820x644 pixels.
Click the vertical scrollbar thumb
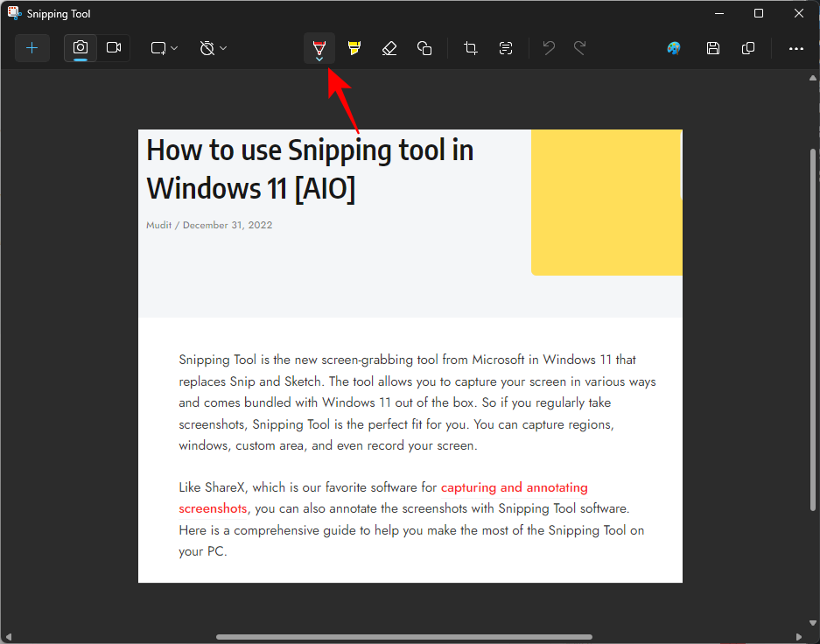tap(813, 329)
